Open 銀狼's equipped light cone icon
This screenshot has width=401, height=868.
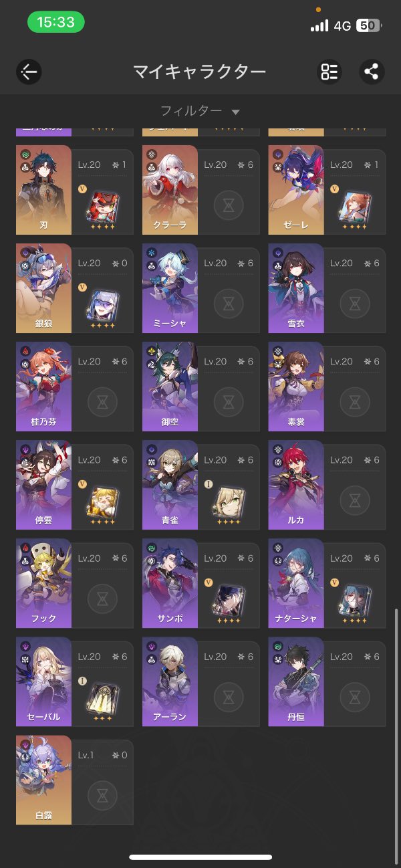[102, 305]
